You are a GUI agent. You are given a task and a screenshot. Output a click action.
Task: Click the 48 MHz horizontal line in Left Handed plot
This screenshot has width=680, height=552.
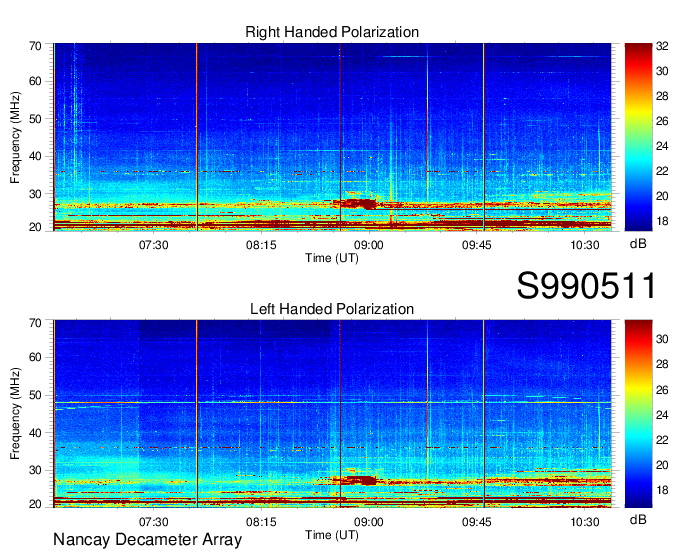(332, 402)
